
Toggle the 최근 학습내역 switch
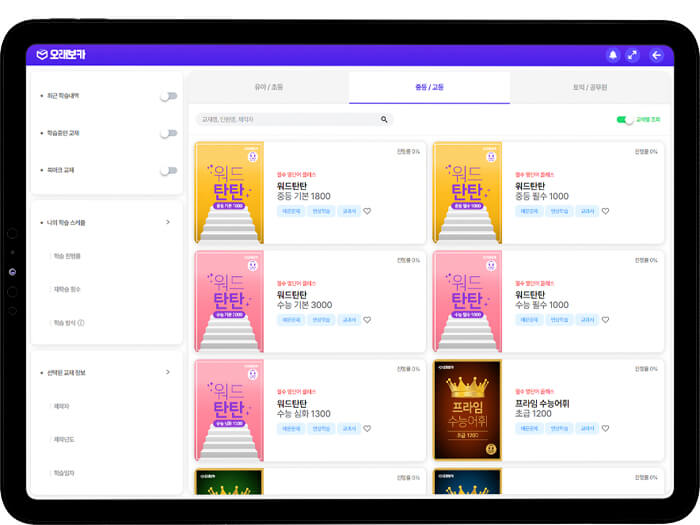click(x=169, y=96)
